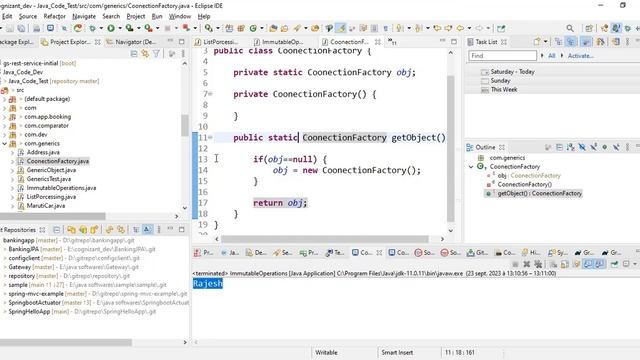Collapse the CoonectionFactory class in Outline
The height and width of the screenshot is (360, 640).
tap(471, 167)
